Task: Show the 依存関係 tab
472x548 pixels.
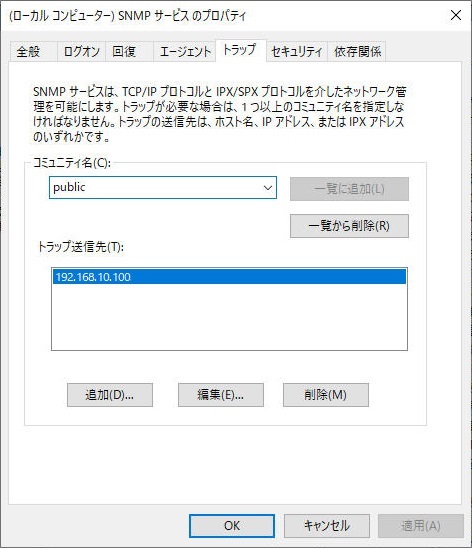Action: pyautogui.click(x=357, y=52)
